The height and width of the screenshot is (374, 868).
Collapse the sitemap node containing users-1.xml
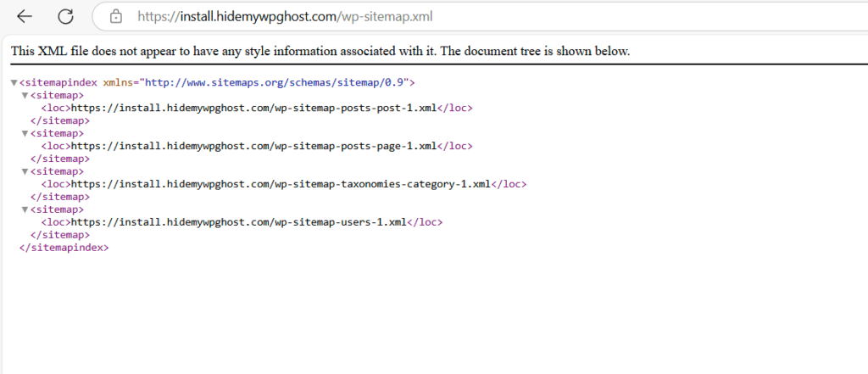pos(25,210)
